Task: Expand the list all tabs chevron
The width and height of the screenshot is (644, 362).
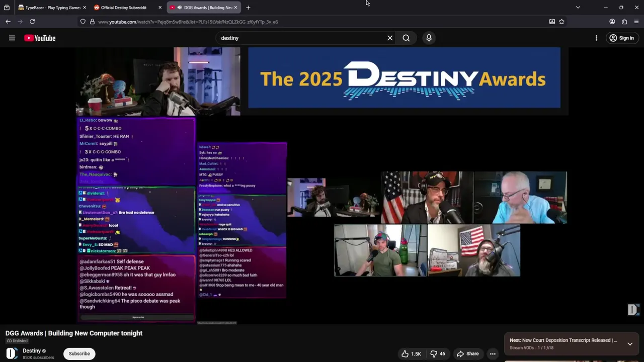Action: [x=578, y=8]
